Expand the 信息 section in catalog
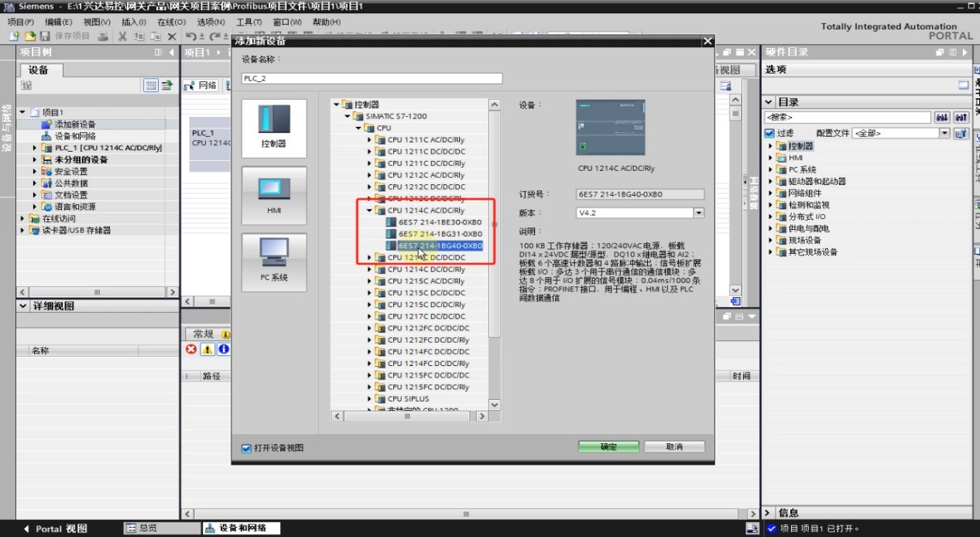The width and height of the screenshot is (980, 537). [769, 513]
